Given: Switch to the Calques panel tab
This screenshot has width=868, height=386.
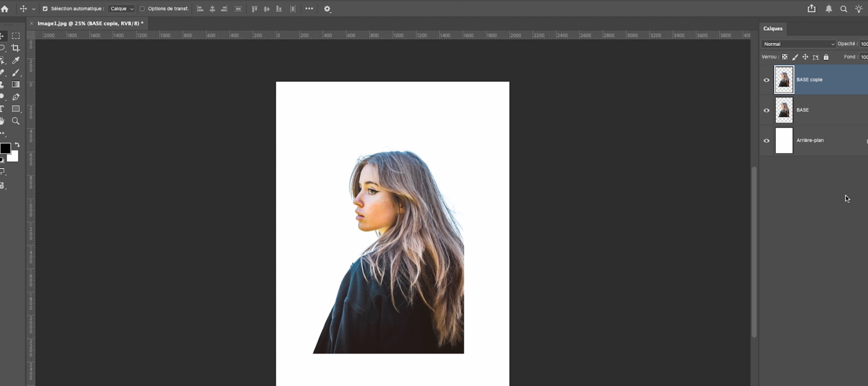Looking at the screenshot, I should coord(773,29).
